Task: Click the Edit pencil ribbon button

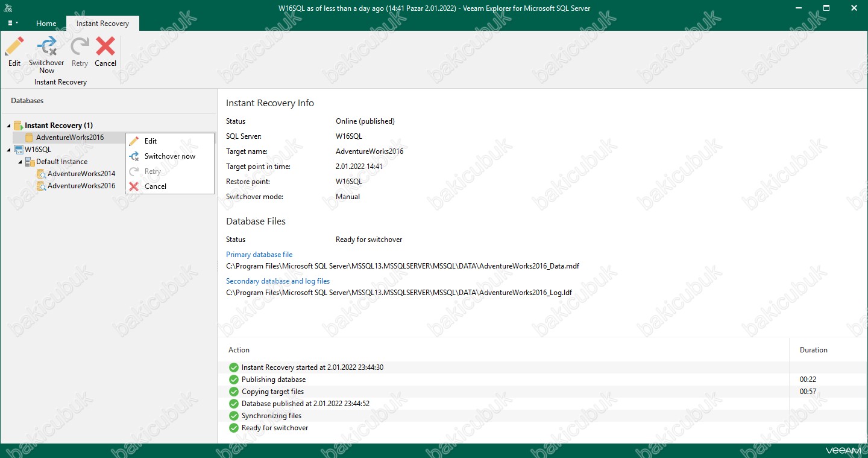Action: point(14,52)
